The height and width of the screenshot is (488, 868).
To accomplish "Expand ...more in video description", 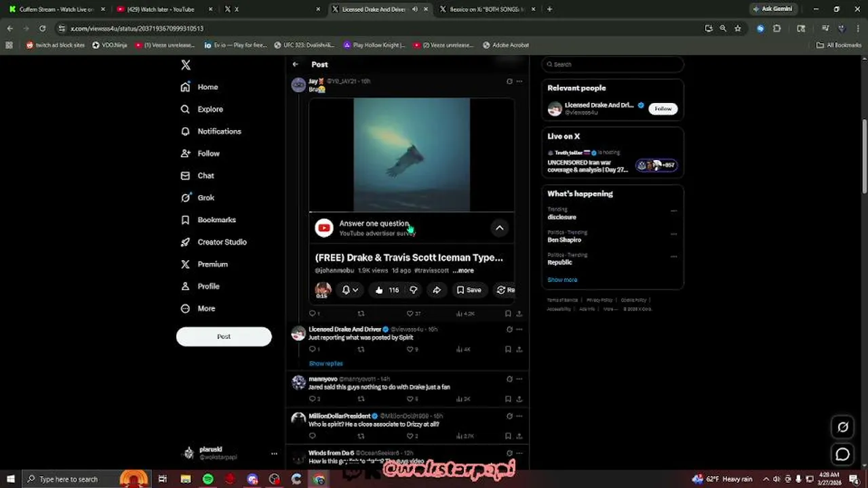I will point(463,270).
